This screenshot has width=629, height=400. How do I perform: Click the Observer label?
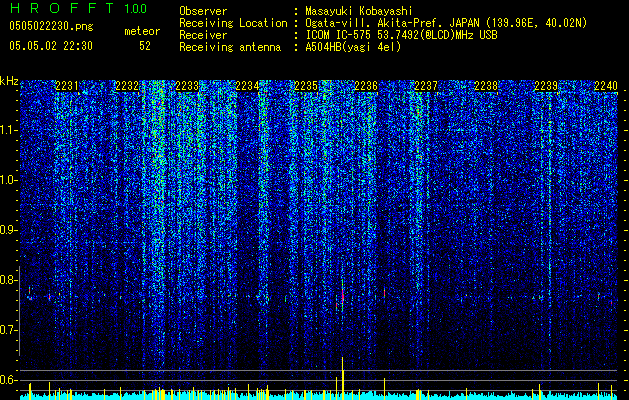pyautogui.click(x=203, y=11)
